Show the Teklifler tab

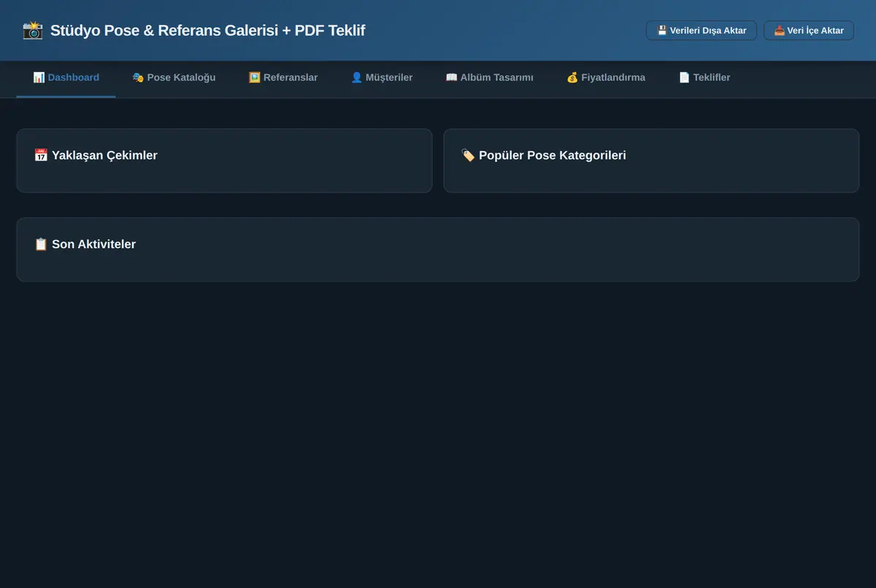(704, 77)
